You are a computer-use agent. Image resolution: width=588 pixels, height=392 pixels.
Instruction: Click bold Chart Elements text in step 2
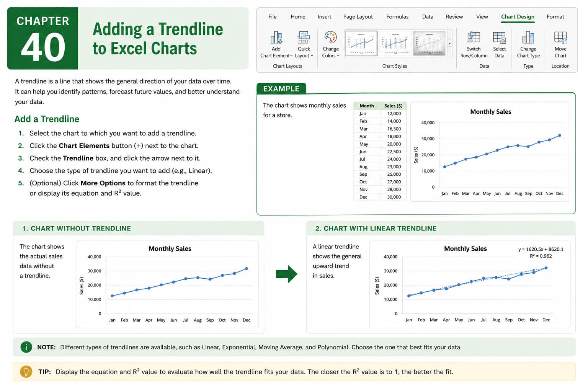84,146
